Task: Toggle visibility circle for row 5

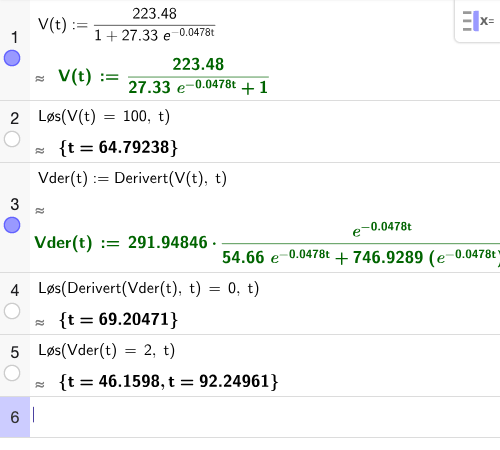Action: (x=12, y=373)
